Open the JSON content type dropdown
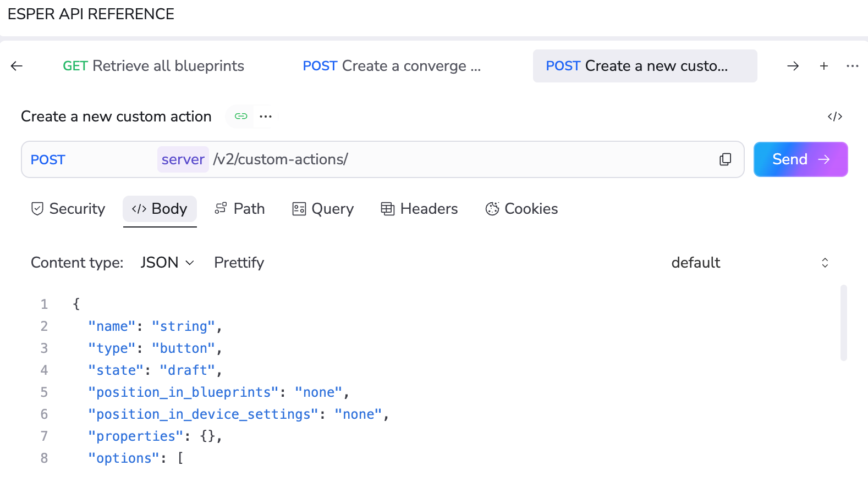 tap(167, 263)
